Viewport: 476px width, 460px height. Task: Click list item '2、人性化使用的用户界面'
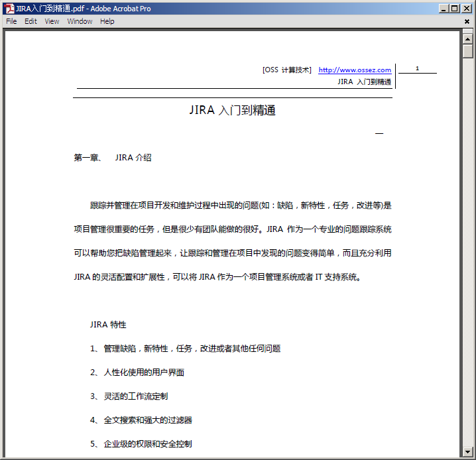pos(137,373)
